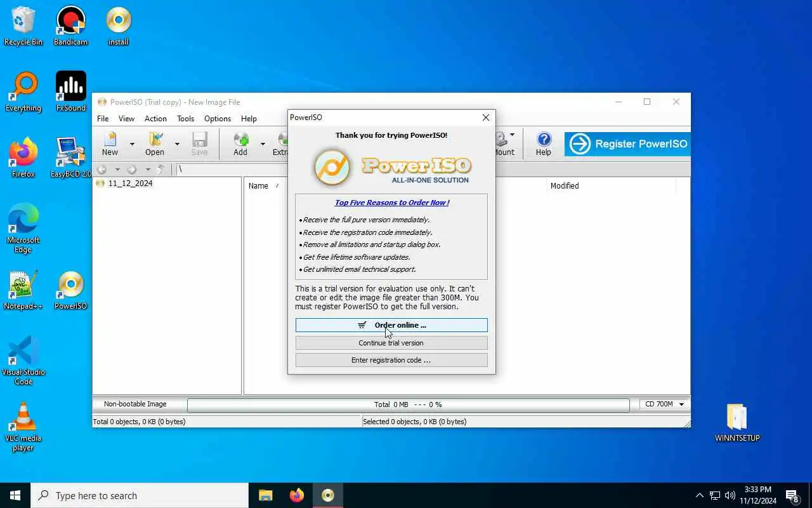Click the "Total 0 objects, 0 KB (0 bytes)" text
Image resolution: width=812 pixels, height=508 pixels.
[x=140, y=422]
